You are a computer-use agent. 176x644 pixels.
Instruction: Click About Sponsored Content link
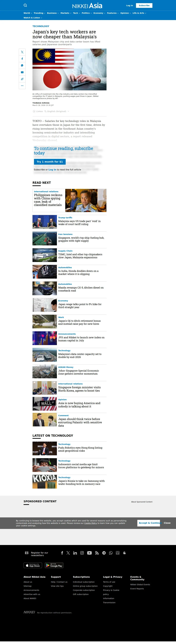coord(142,502)
